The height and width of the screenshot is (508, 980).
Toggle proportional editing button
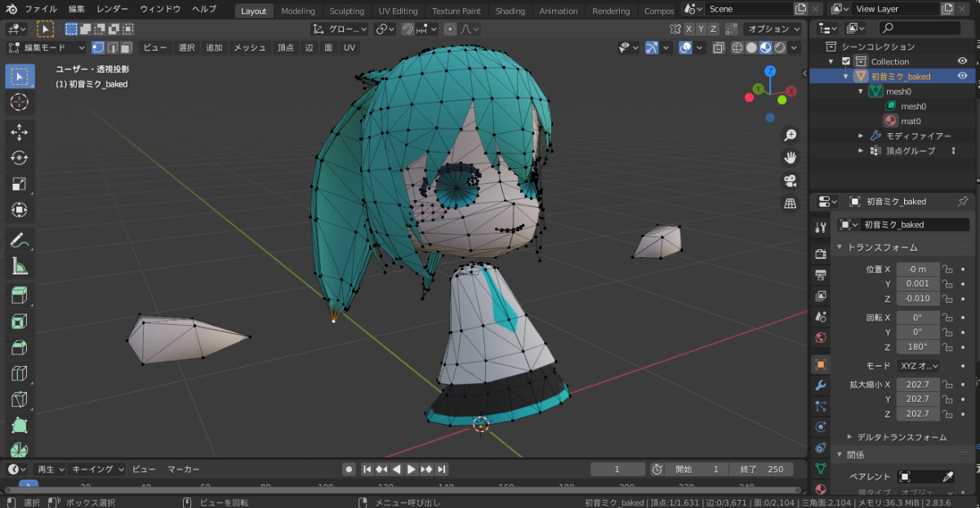(x=450, y=29)
